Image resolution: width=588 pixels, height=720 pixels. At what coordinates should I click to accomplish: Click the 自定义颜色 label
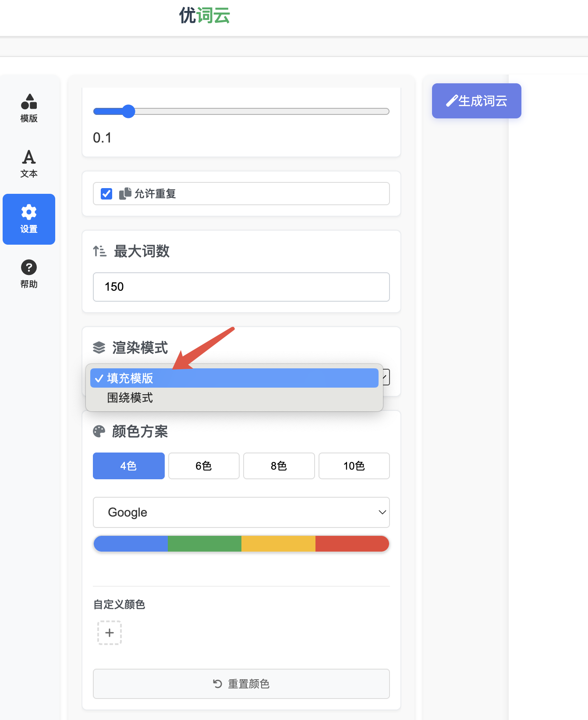point(119,605)
